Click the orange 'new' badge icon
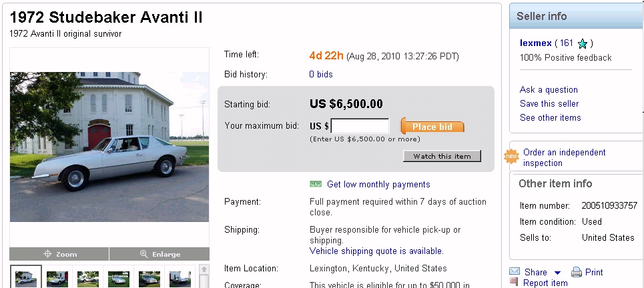This screenshot has height=288, width=644. [x=511, y=157]
